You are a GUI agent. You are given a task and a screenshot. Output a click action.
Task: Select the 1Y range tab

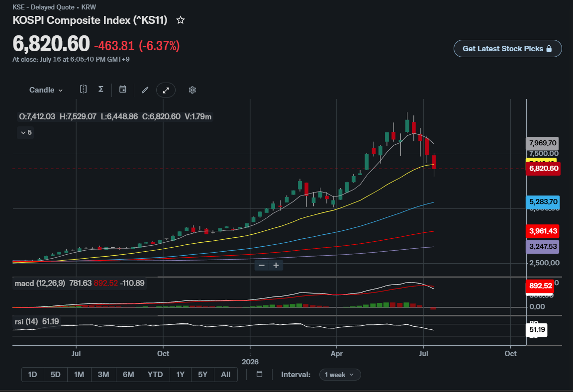tap(181, 375)
